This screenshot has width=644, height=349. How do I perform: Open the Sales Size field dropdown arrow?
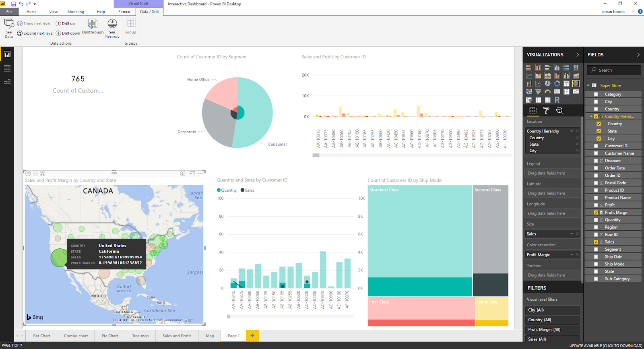572,234
